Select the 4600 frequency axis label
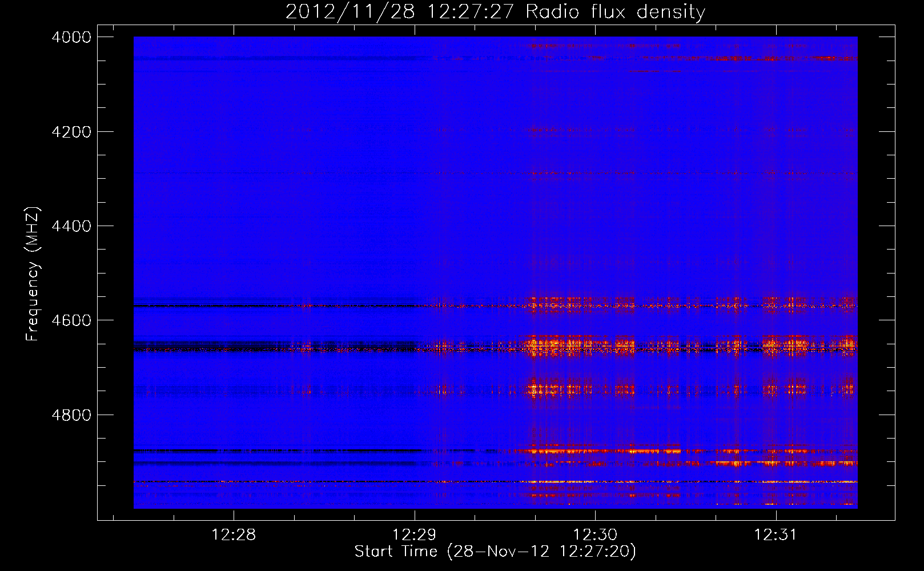 [71, 320]
